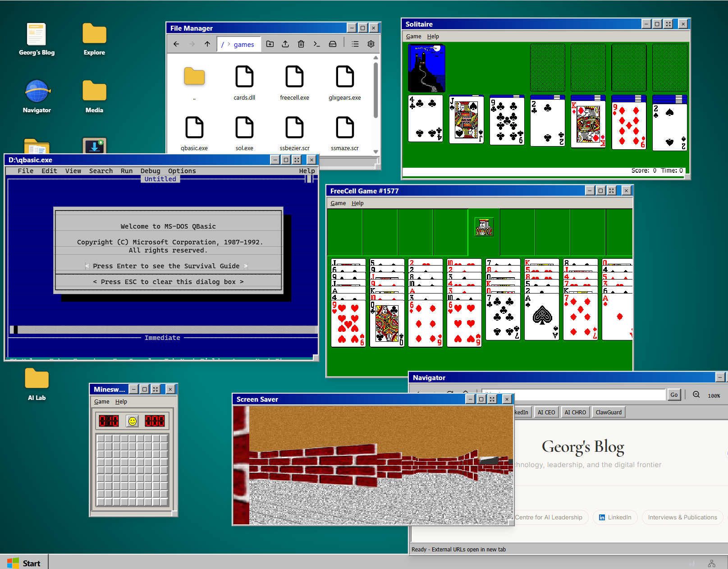Draw from the Solitaire stock deck
The image size is (728, 569).
tap(426, 68)
